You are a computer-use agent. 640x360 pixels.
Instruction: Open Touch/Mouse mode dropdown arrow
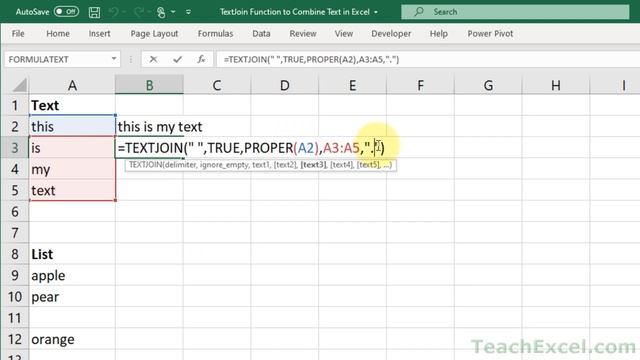pyautogui.click(x=173, y=12)
